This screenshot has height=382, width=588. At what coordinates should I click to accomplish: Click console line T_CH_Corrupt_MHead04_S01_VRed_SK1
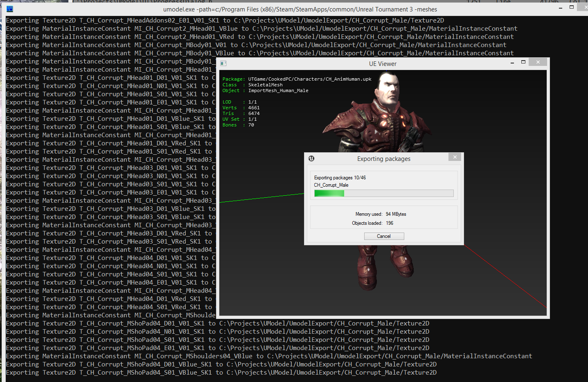tap(110, 307)
